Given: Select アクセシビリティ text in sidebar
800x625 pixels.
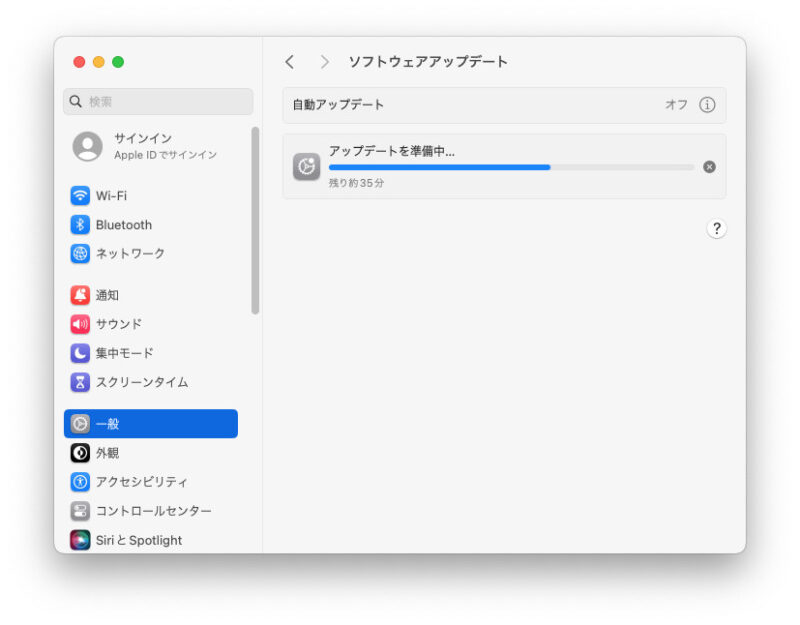Looking at the screenshot, I should 142,482.
